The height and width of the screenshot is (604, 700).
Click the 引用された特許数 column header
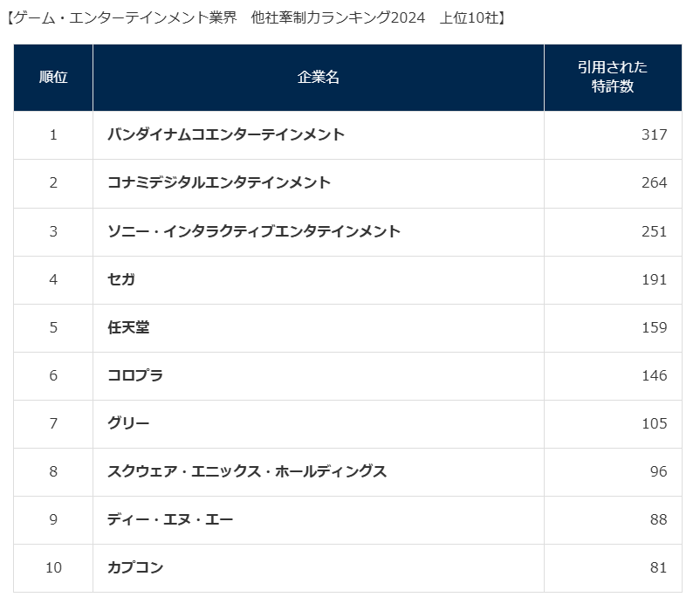pos(613,77)
